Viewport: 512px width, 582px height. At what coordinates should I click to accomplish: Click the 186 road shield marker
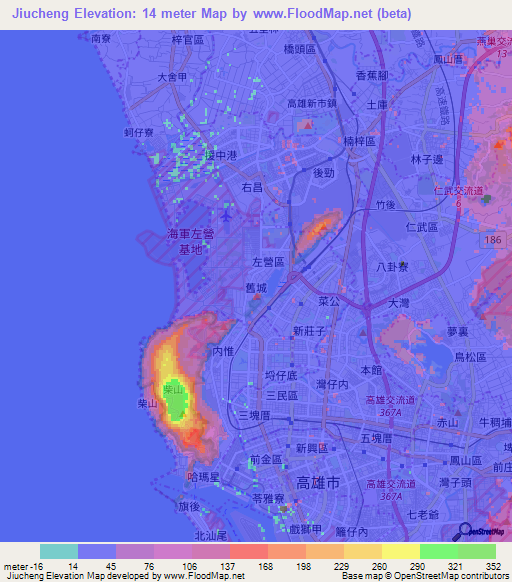[493, 240]
